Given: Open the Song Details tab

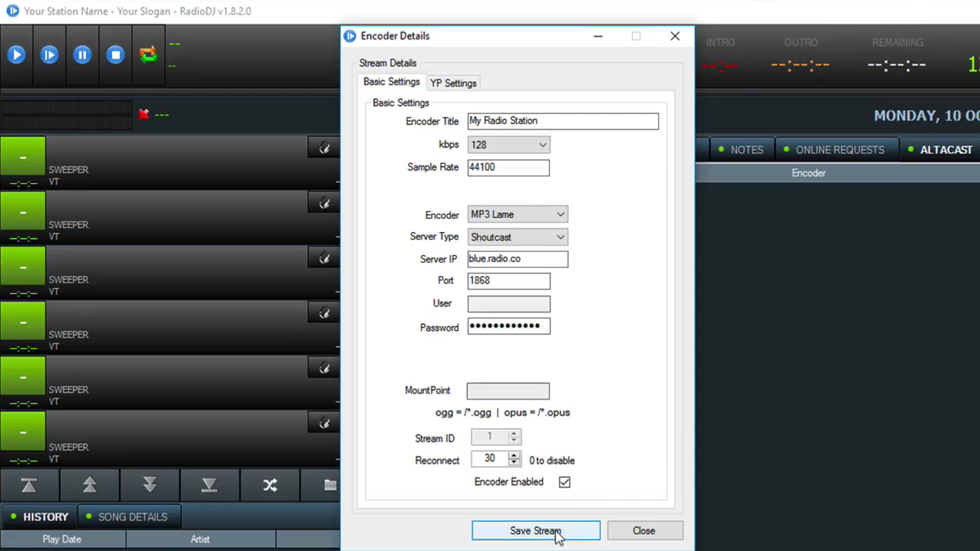Looking at the screenshot, I should point(129,517).
